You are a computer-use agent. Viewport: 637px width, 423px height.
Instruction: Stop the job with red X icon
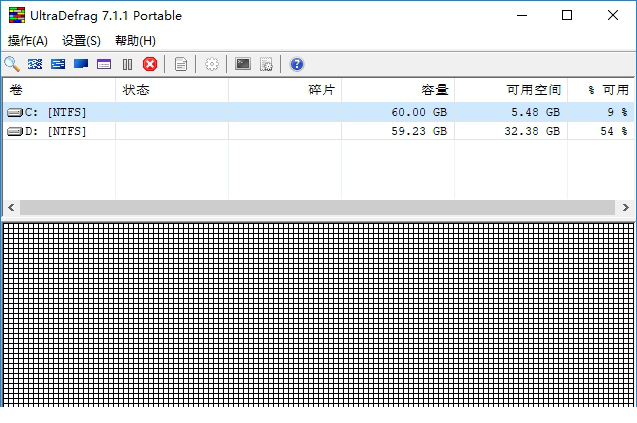(x=150, y=64)
